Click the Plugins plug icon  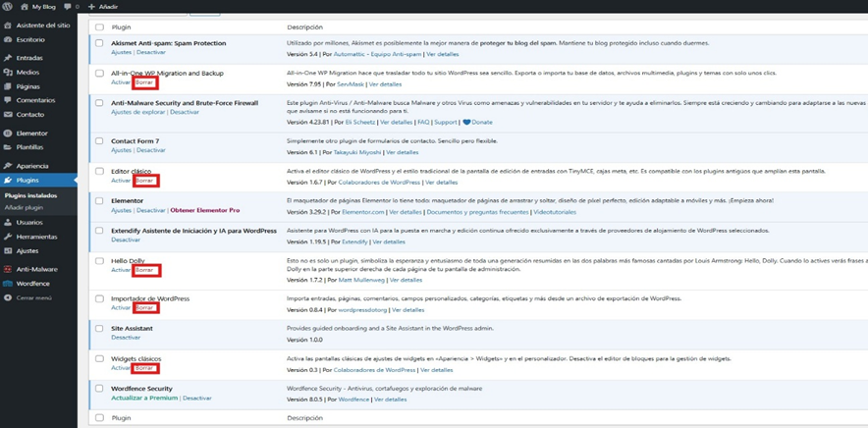[x=8, y=180]
